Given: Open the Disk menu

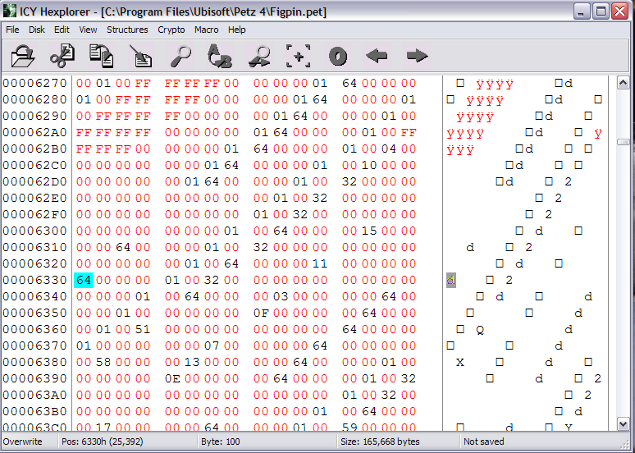Looking at the screenshot, I should tap(36, 30).
